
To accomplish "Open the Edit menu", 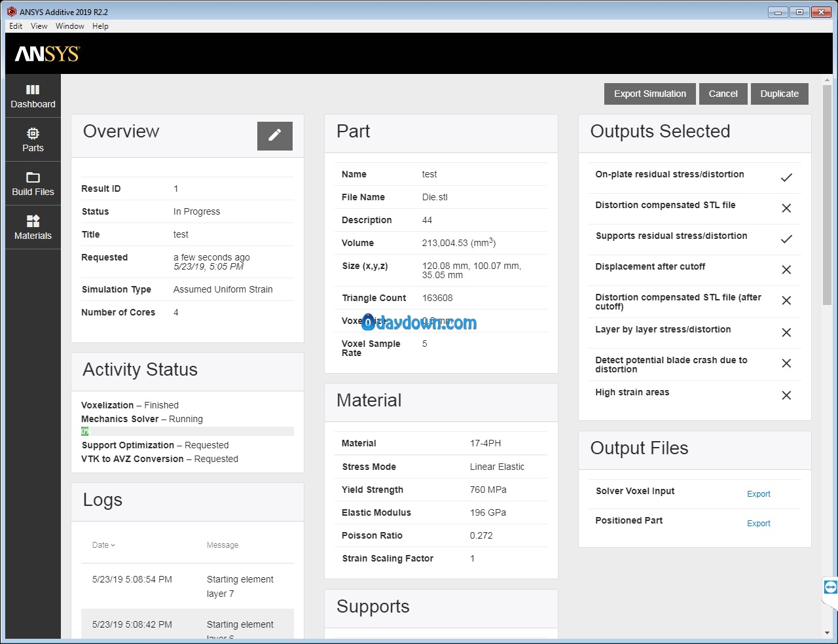I will [16, 26].
